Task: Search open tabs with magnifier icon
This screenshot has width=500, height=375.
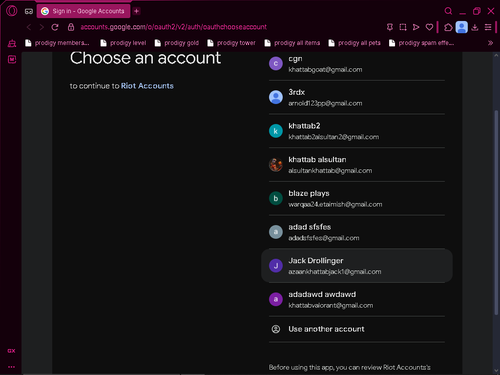Action: [x=448, y=11]
